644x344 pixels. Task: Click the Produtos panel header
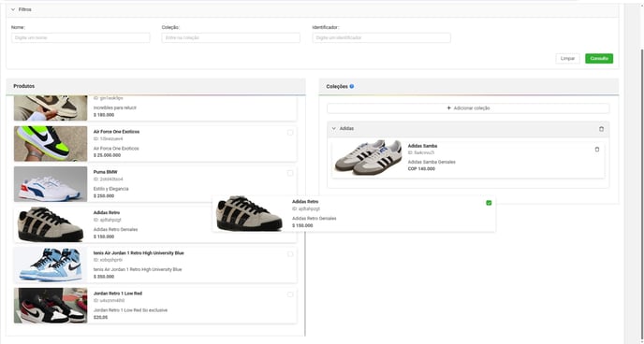coord(155,87)
